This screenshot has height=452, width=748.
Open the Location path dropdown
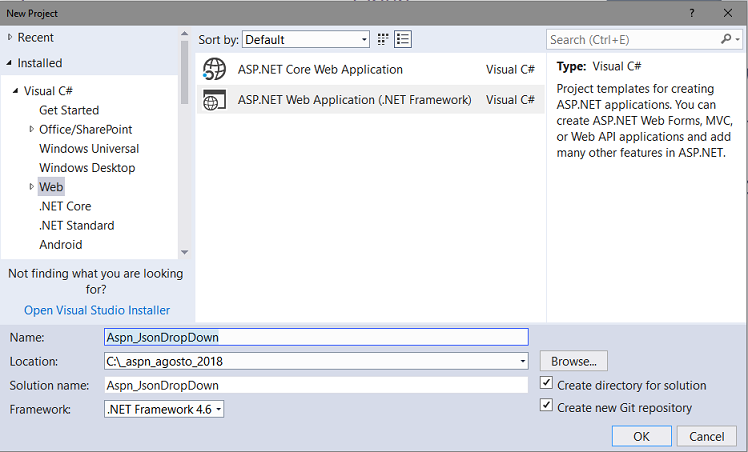point(523,361)
